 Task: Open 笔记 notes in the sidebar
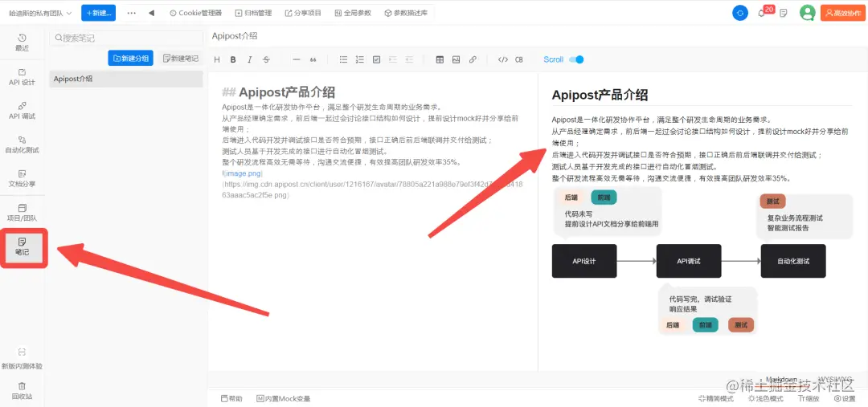[x=23, y=246]
